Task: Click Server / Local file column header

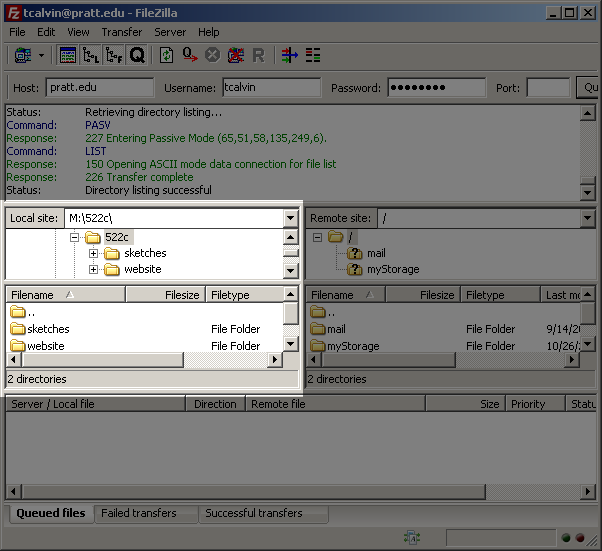Action: [95, 404]
